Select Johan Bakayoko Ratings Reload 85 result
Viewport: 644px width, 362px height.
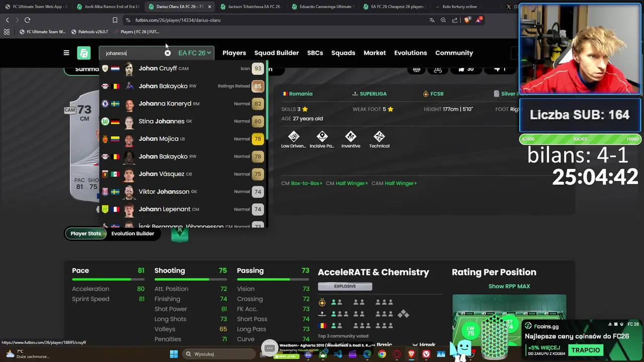(183, 86)
